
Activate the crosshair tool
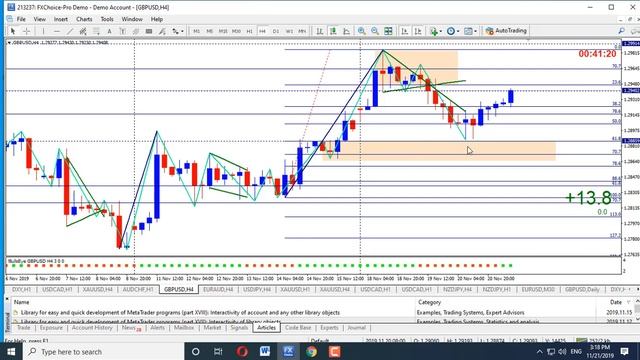pyautogui.click(x=27, y=31)
